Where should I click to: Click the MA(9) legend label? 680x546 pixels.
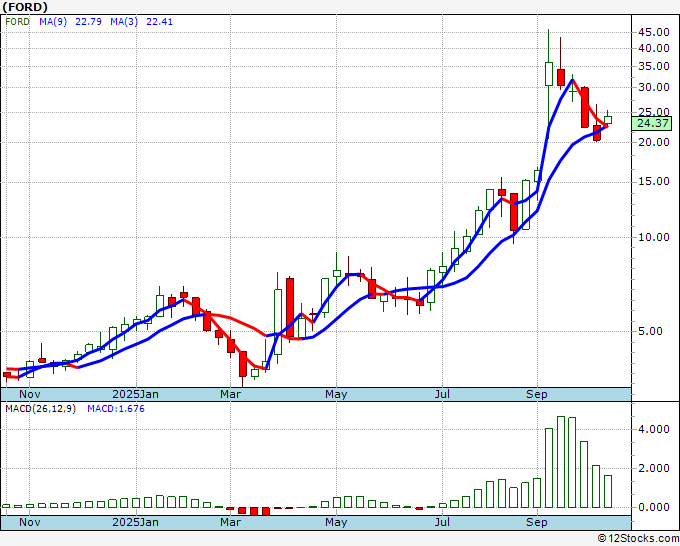click(x=53, y=22)
